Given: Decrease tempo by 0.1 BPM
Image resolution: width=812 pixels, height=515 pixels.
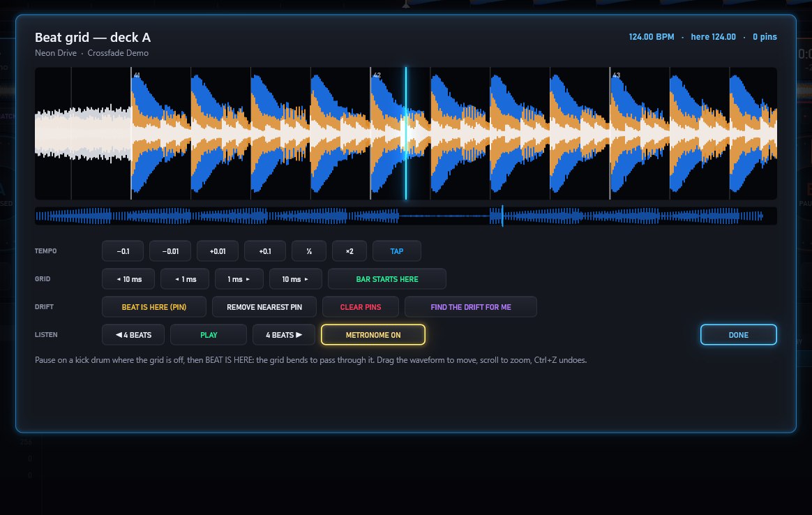Looking at the screenshot, I should tap(123, 251).
